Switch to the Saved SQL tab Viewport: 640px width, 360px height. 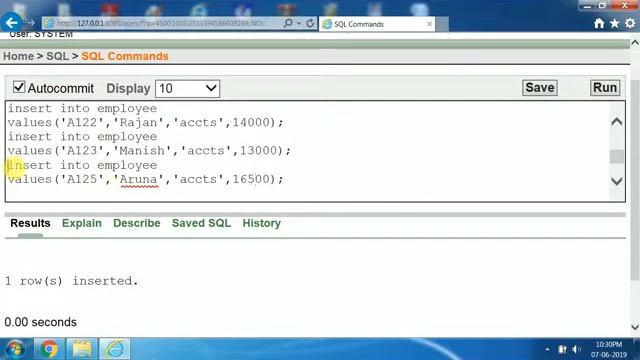pos(201,223)
